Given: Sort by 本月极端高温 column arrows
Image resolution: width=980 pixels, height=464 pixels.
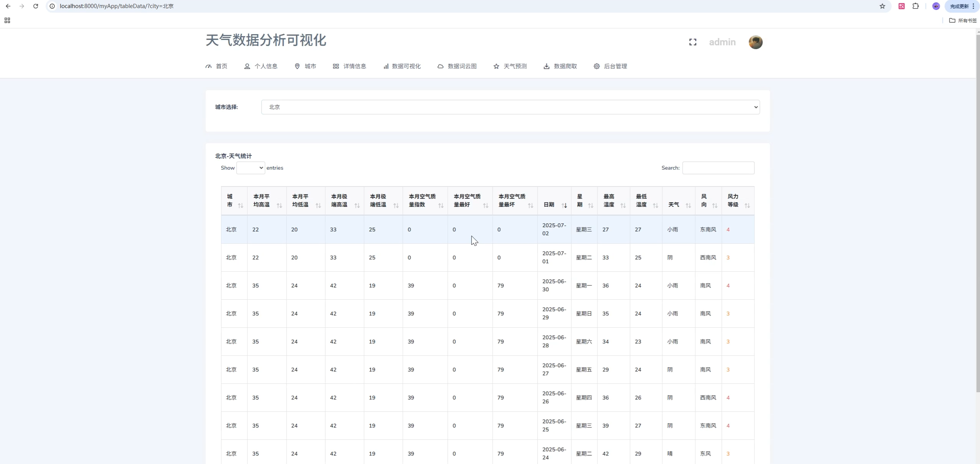Looking at the screenshot, I should tap(357, 206).
